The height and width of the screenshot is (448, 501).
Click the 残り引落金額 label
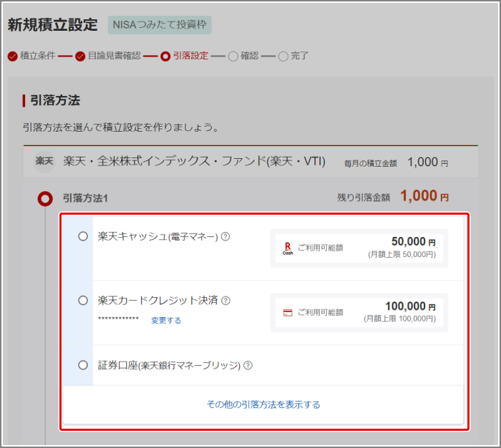[x=364, y=198]
